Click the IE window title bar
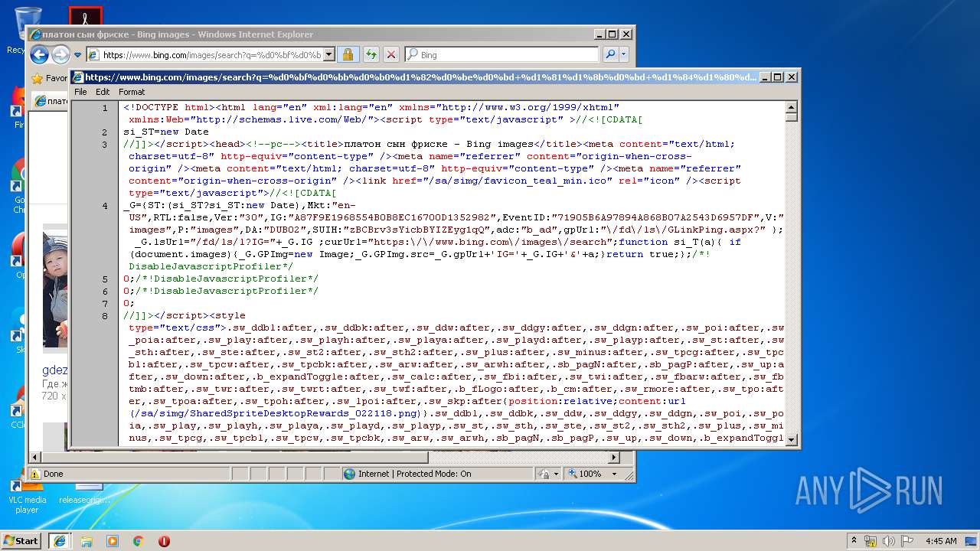The height and width of the screenshot is (551, 980). coord(310,34)
